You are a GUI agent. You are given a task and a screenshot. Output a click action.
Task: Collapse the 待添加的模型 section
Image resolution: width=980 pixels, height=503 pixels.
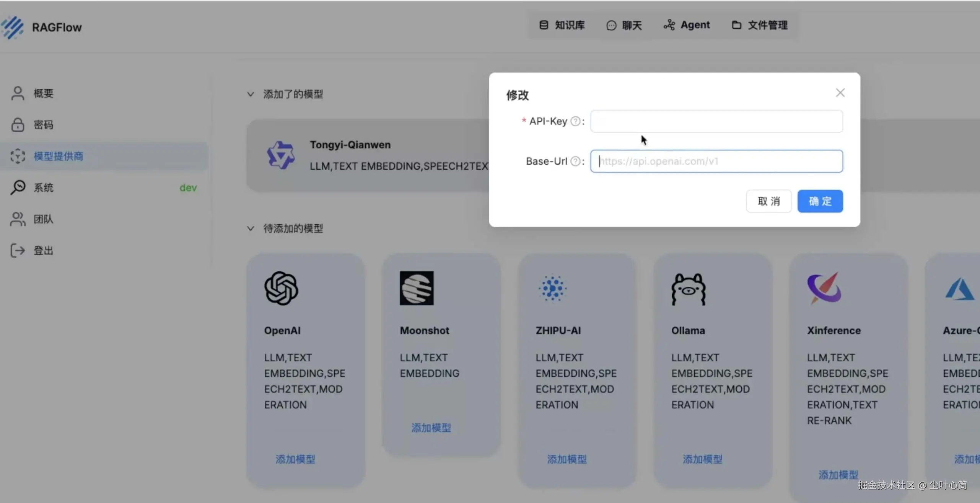(x=251, y=229)
